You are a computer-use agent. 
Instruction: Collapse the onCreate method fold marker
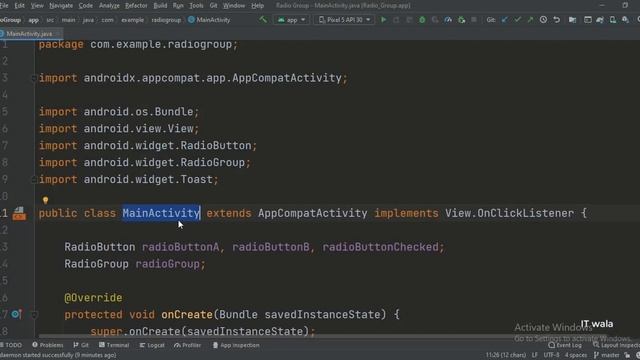point(34,315)
